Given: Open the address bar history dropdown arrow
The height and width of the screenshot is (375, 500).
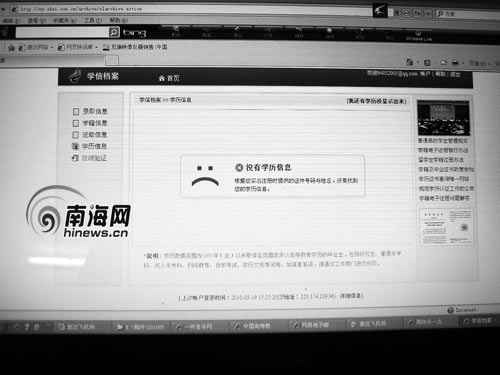Looking at the screenshot, I should tap(3, 9).
